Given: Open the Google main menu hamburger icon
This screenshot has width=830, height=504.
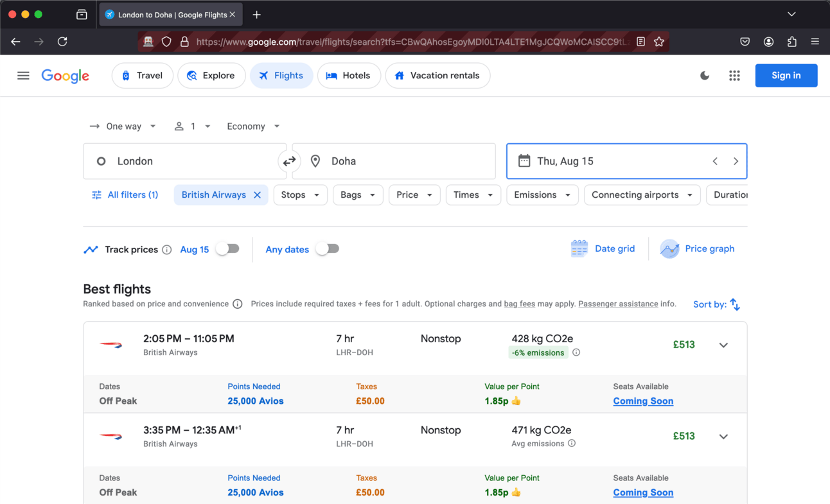Looking at the screenshot, I should coord(23,75).
